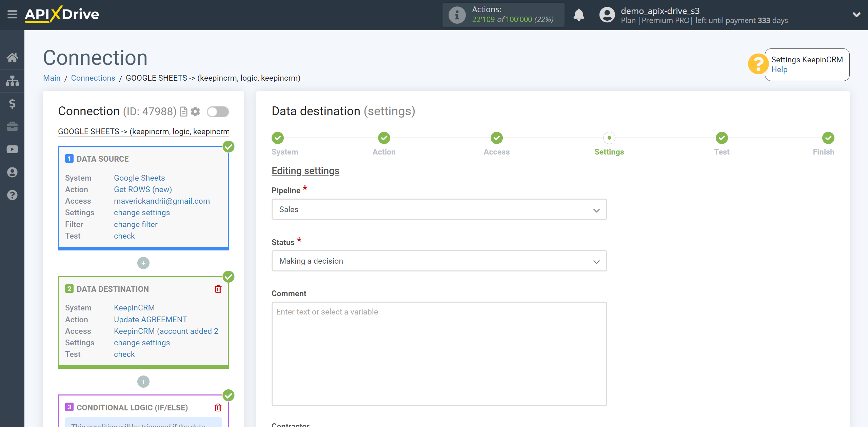Click Get ROWS (new) action link
The image size is (868, 427).
point(143,189)
